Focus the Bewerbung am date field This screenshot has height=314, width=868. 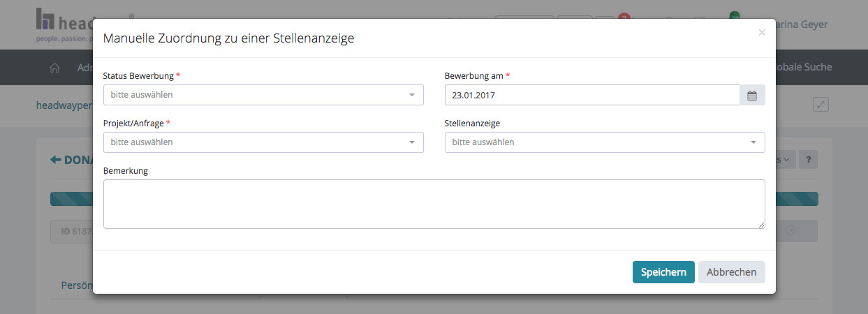pos(591,95)
